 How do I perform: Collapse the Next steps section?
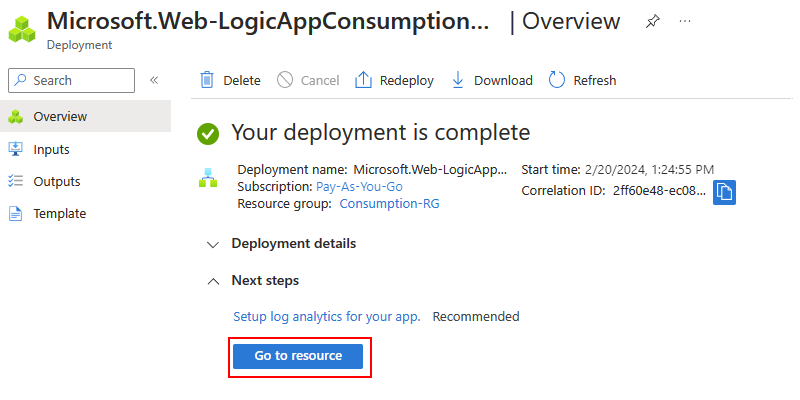(x=212, y=281)
